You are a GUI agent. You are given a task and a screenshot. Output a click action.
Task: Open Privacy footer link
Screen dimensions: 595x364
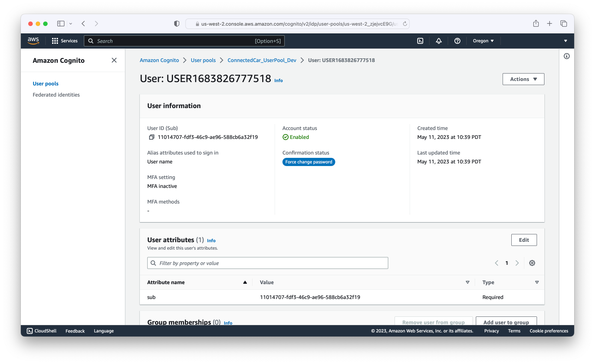pyautogui.click(x=491, y=331)
